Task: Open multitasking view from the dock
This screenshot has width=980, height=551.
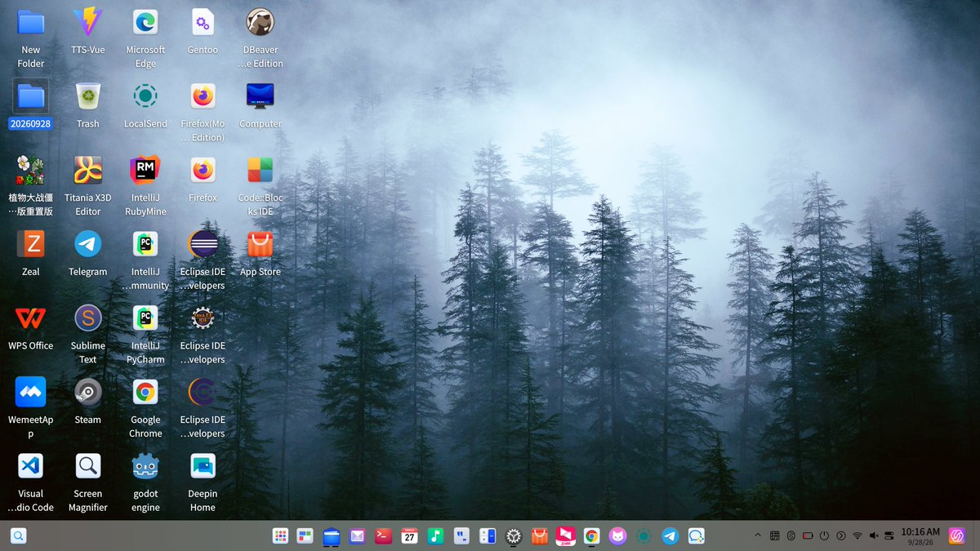Action: [305, 536]
